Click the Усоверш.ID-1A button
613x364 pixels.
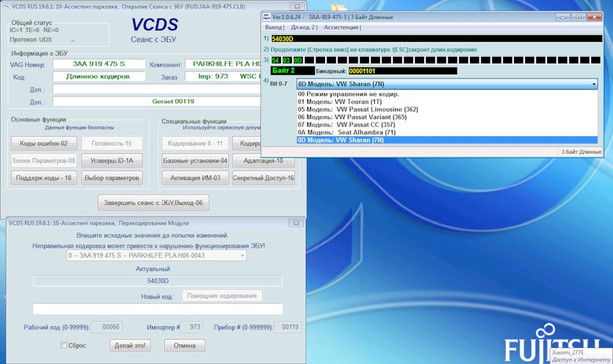(112, 161)
